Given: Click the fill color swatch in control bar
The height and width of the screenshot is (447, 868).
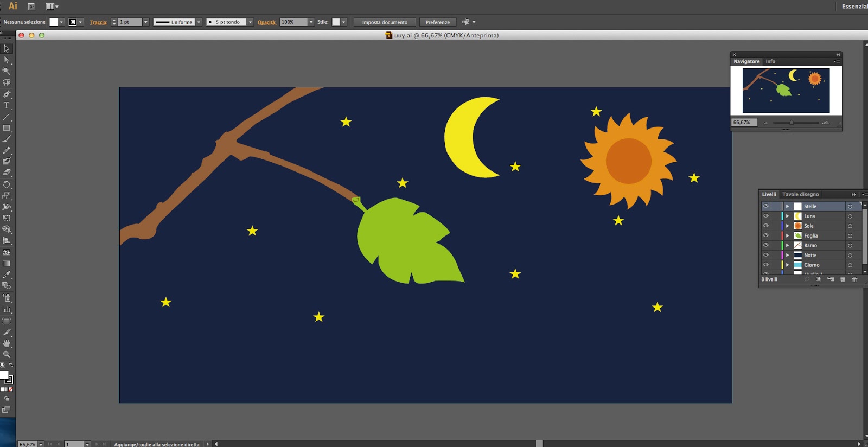Looking at the screenshot, I should 54,22.
